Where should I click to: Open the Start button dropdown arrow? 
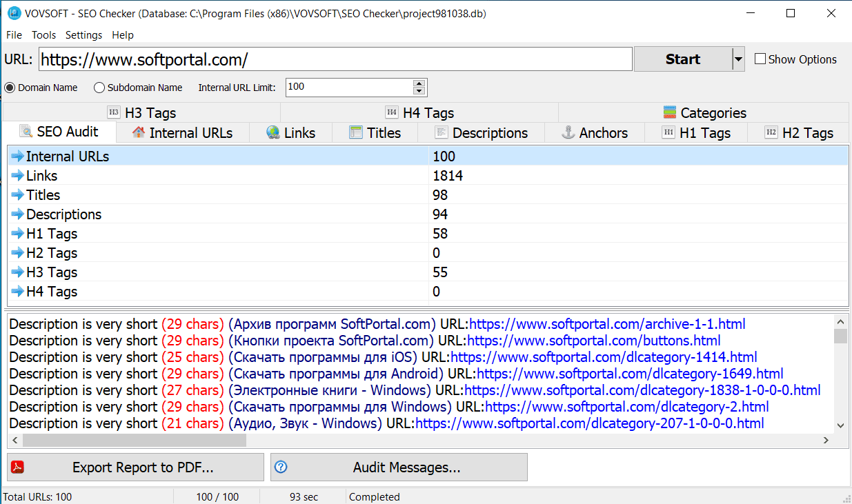738,59
